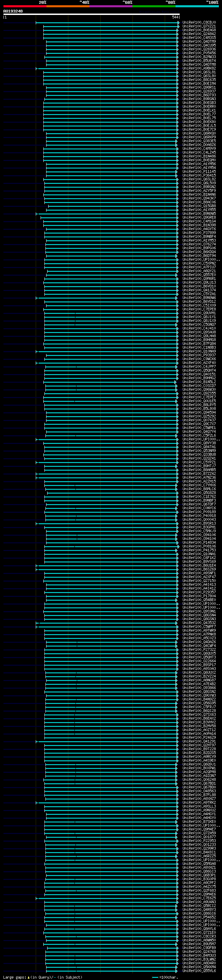Click the orange ~40% identity legend segment
Viewport: 222px width, 980px height.
pyautogui.click(x=68, y=6)
